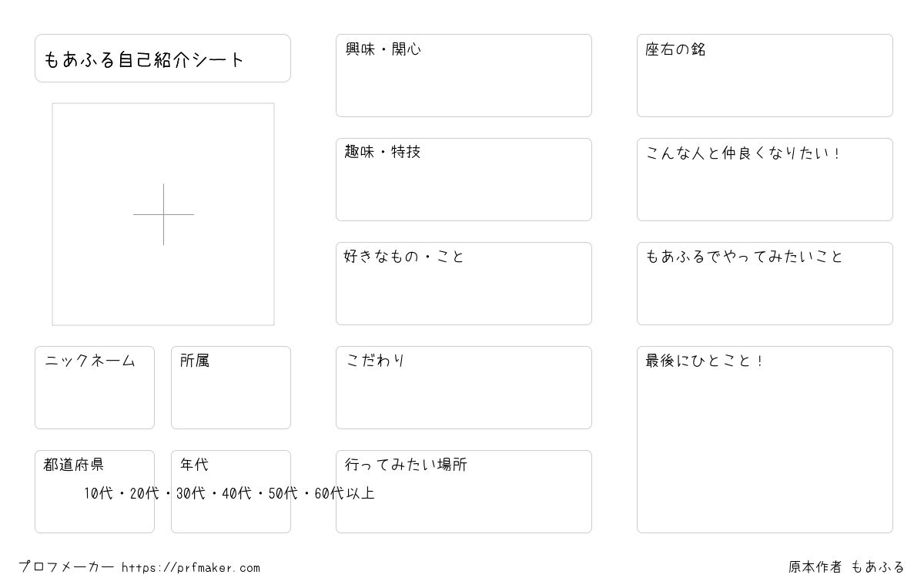Choose the 60代以上 age option
This screenshot has width=924, height=578.
tap(344, 493)
